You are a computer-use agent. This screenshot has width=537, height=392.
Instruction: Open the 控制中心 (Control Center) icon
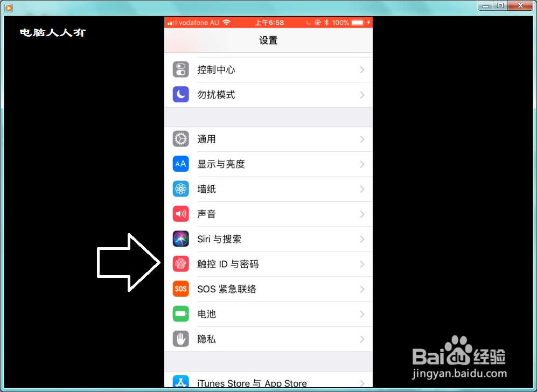tap(180, 69)
